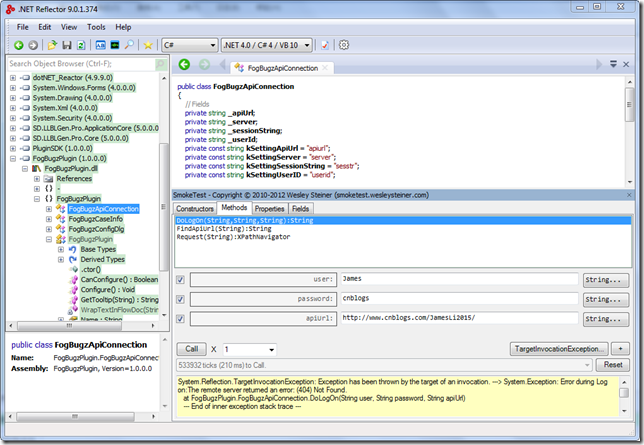Open Options via the gear icon
The image size is (644, 445).
[x=344, y=45]
